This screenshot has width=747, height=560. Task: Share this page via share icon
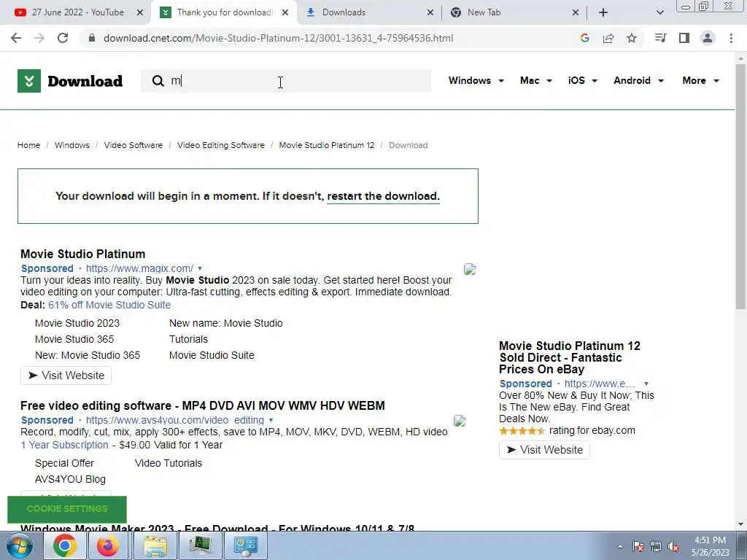click(608, 38)
